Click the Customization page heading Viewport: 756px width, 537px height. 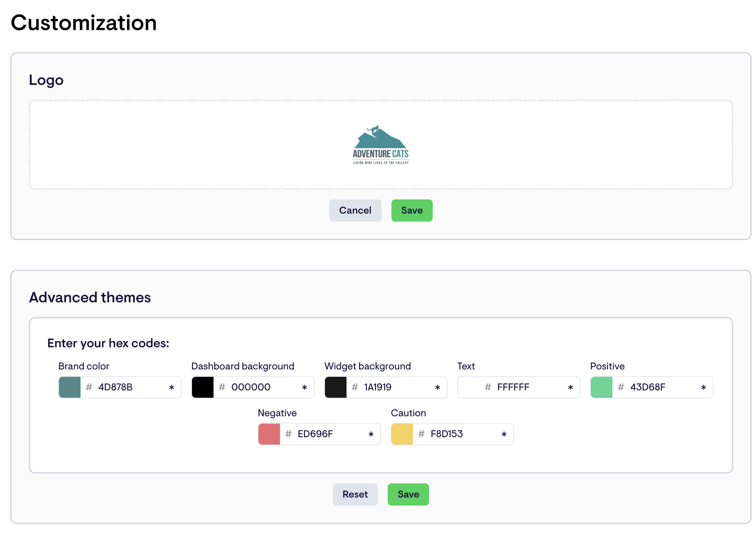[84, 23]
